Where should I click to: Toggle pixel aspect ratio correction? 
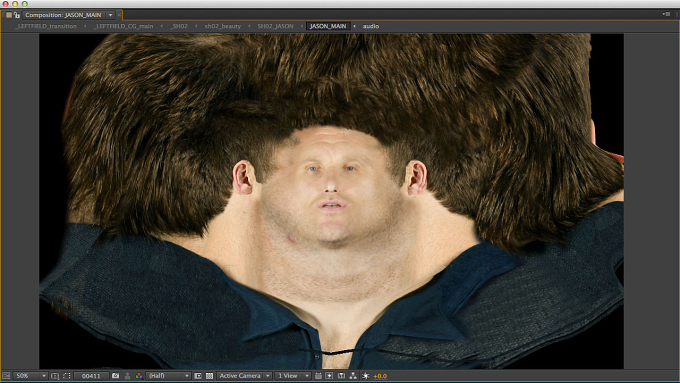point(318,376)
